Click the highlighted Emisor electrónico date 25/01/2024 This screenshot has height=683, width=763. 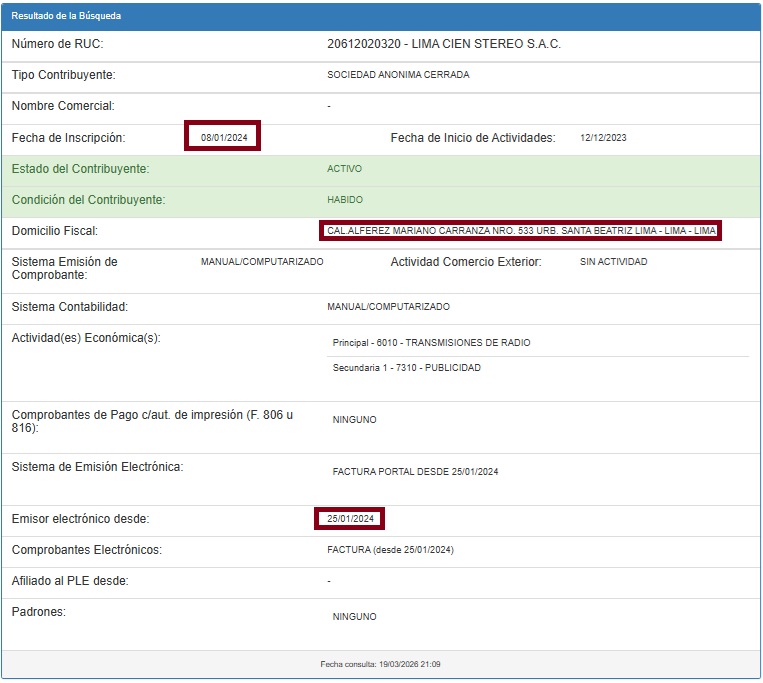coord(350,519)
